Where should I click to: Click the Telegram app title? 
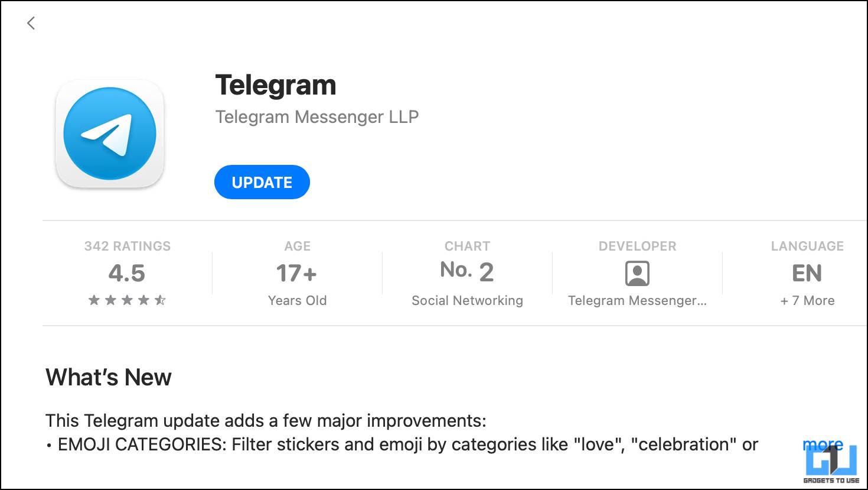pyautogui.click(x=276, y=85)
